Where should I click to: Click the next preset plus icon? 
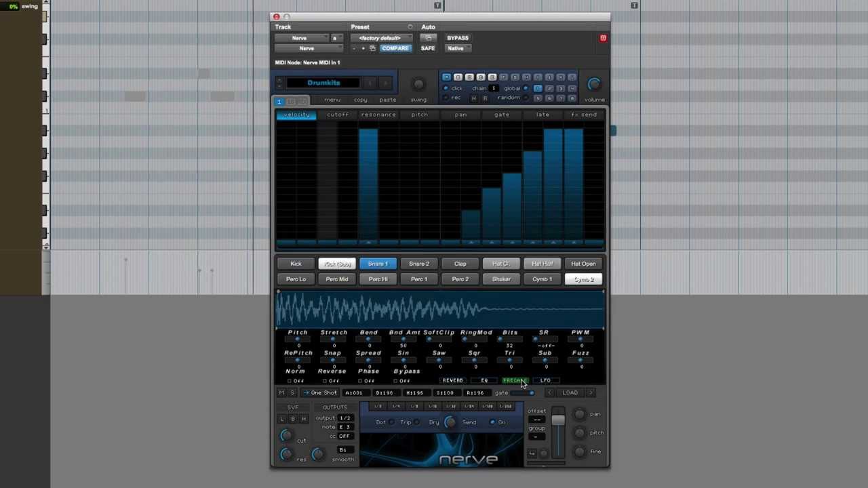[x=363, y=48]
